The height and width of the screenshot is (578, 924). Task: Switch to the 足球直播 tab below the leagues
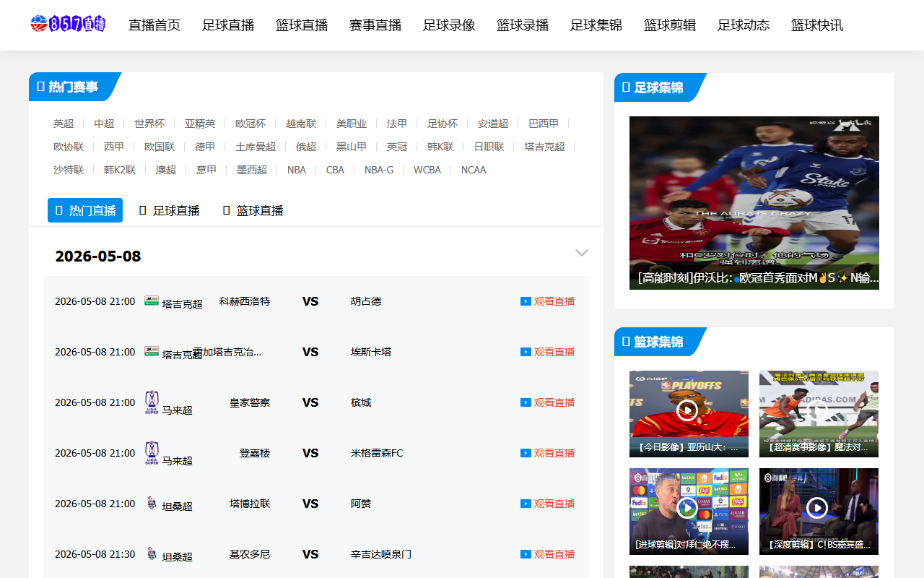click(x=169, y=210)
